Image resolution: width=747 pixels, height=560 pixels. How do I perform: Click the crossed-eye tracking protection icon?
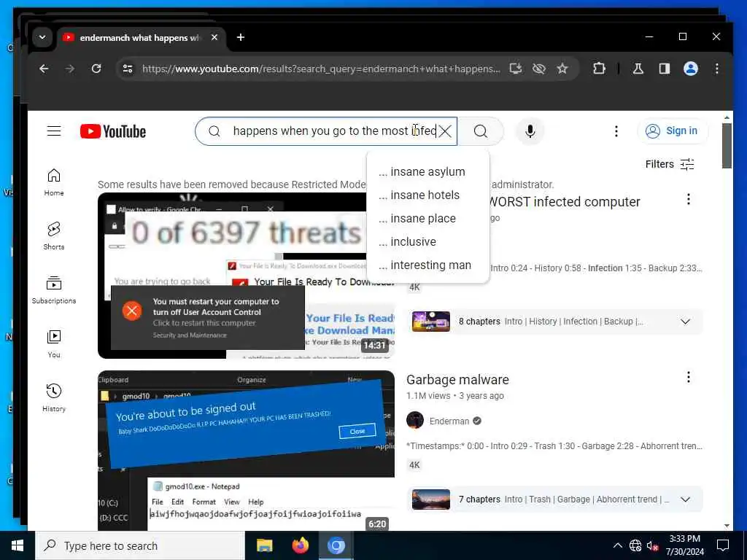[539, 69]
